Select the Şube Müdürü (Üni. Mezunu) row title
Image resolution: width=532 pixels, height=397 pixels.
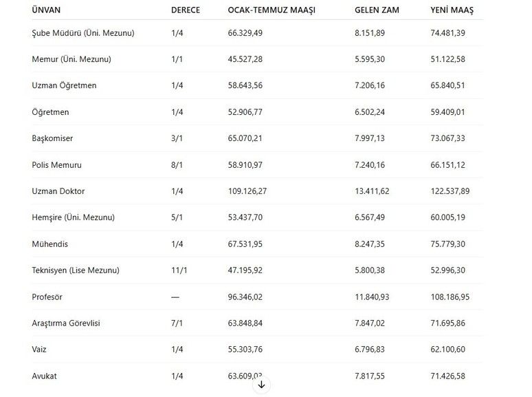pos(83,33)
